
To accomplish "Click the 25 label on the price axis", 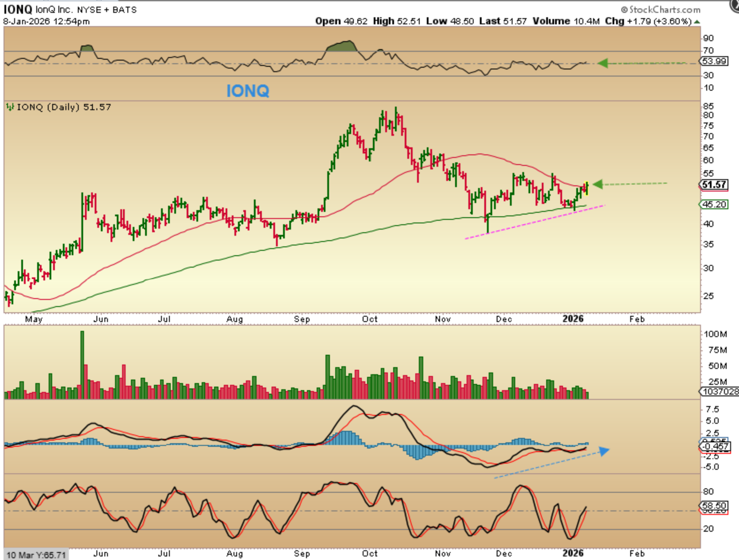I will tap(708, 296).
